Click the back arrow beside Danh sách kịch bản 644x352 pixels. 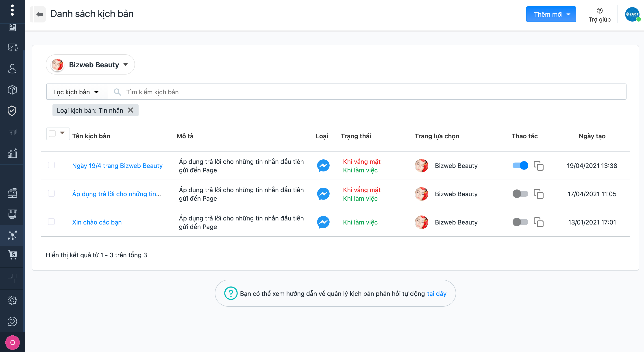click(x=39, y=14)
